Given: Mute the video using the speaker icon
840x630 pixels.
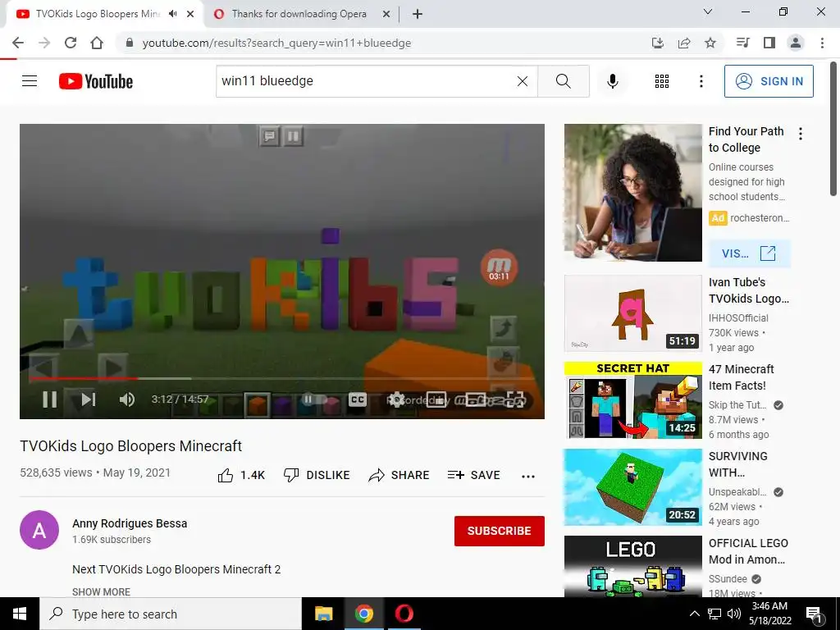Looking at the screenshot, I should coord(127,399).
